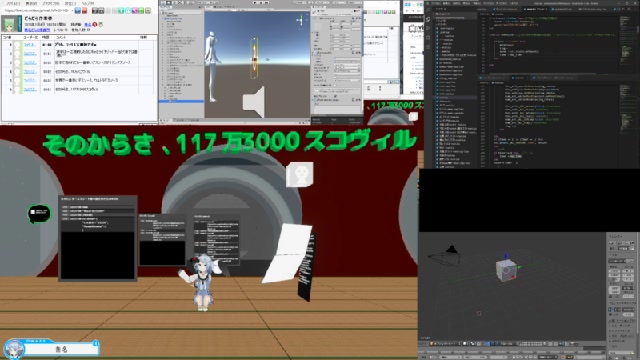Open the first menu in comment viewer menu bar

tap(13, 3)
